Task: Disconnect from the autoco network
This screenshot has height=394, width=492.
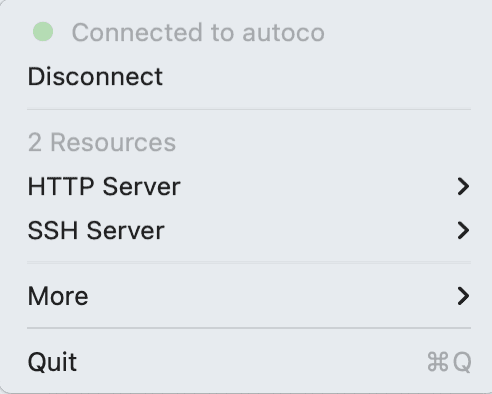Action: [x=246, y=77]
